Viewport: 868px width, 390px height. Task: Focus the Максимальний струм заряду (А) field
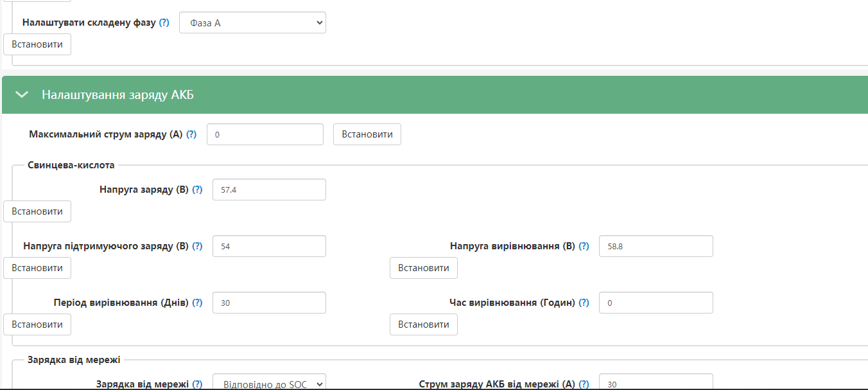click(265, 134)
